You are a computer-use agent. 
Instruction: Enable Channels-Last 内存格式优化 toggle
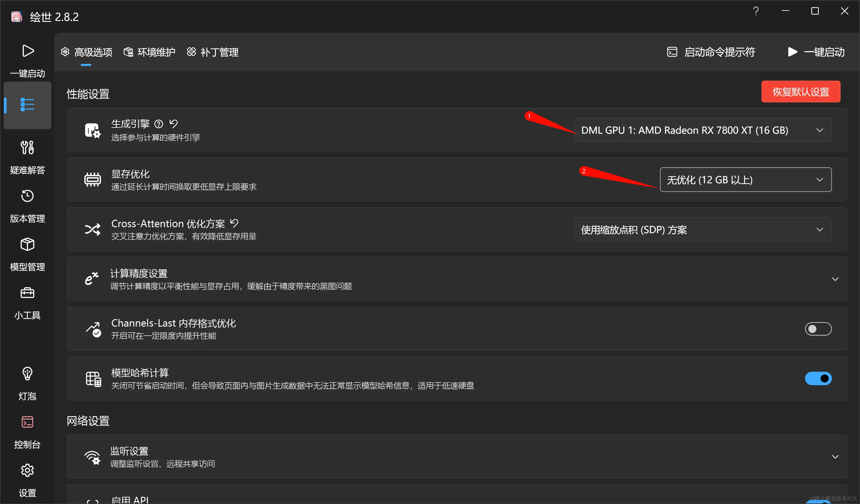click(818, 329)
